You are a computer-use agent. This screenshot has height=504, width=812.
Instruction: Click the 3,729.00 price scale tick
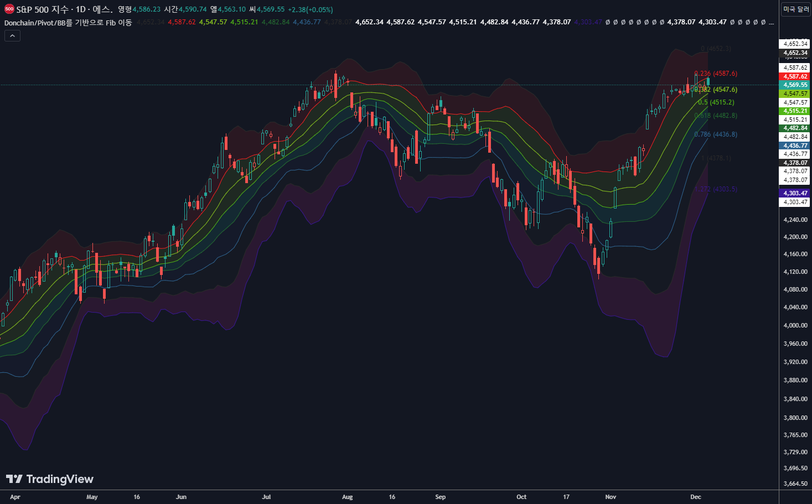(795, 452)
